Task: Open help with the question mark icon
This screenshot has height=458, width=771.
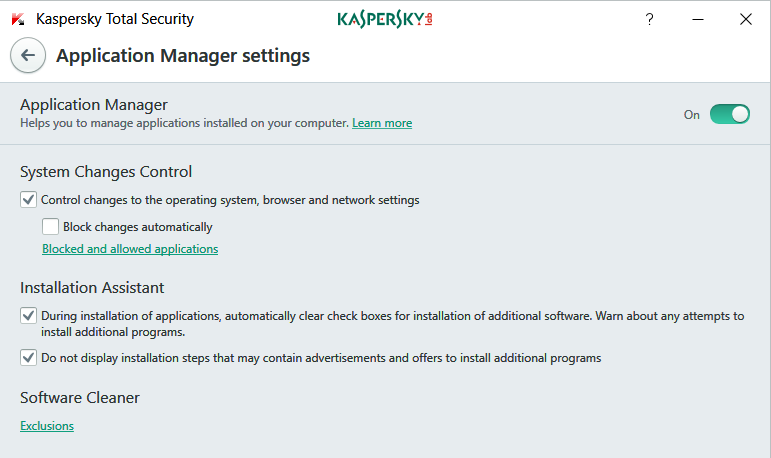Action: pyautogui.click(x=650, y=19)
